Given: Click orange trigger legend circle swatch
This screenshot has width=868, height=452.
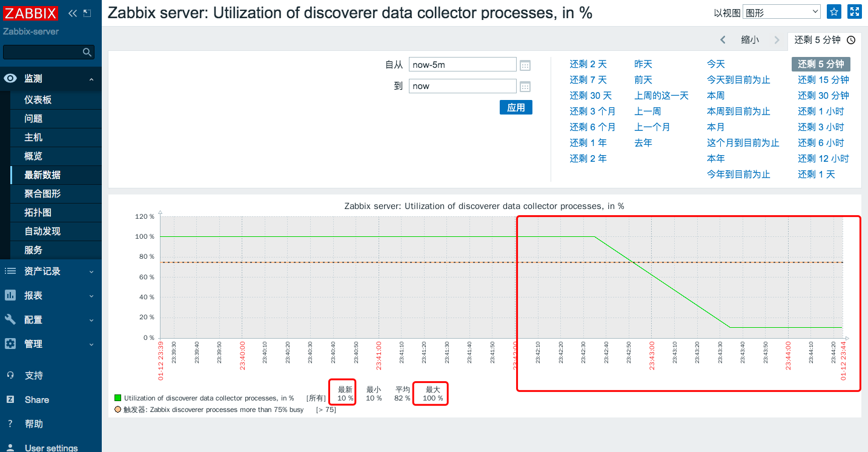Looking at the screenshot, I should (x=118, y=410).
